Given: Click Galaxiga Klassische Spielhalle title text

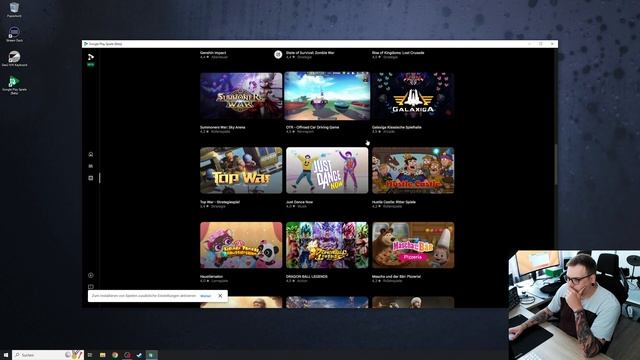Looking at the screenshot, I should pos(397,127).
